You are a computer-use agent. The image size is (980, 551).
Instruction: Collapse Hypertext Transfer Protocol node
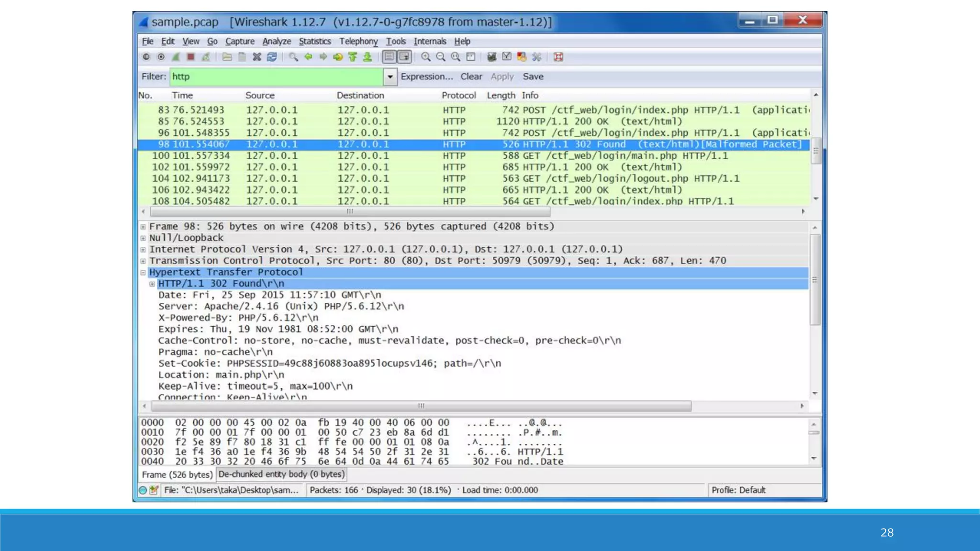click(x=143, y=273)
